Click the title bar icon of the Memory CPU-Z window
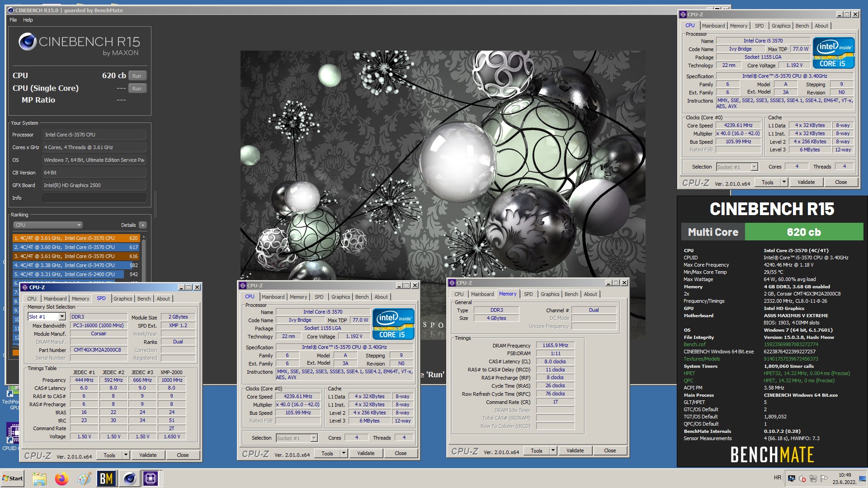Image resolution: width=868 pixels, height=488 pixels. 452,283
